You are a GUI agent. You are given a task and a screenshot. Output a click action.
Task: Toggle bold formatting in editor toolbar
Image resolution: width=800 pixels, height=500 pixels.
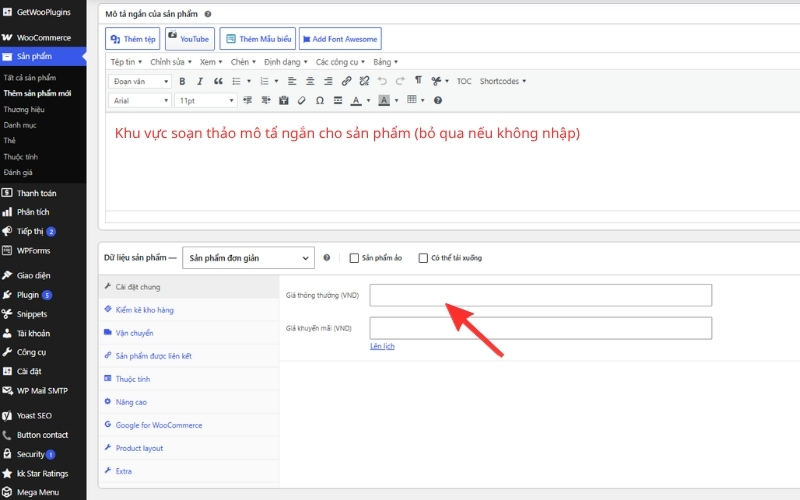[182, 81]
